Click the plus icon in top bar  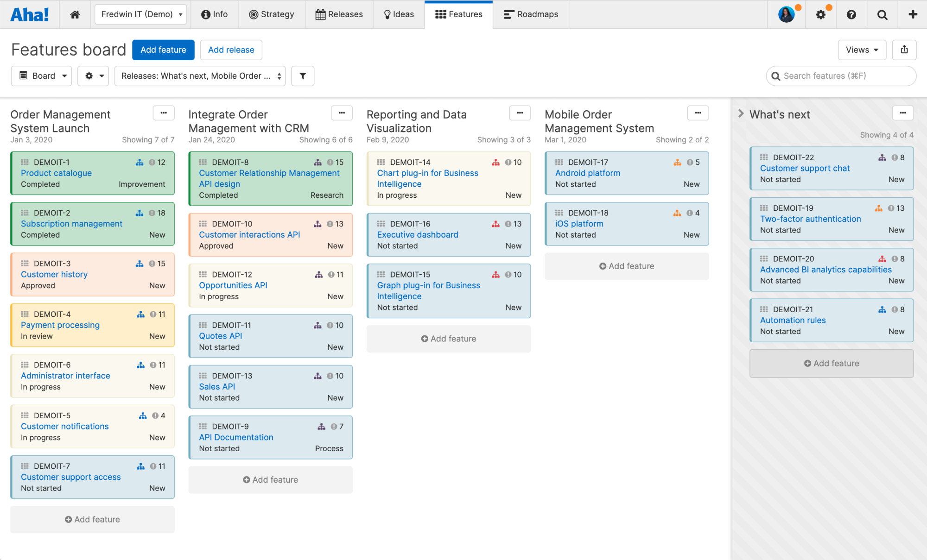(913, 14)
